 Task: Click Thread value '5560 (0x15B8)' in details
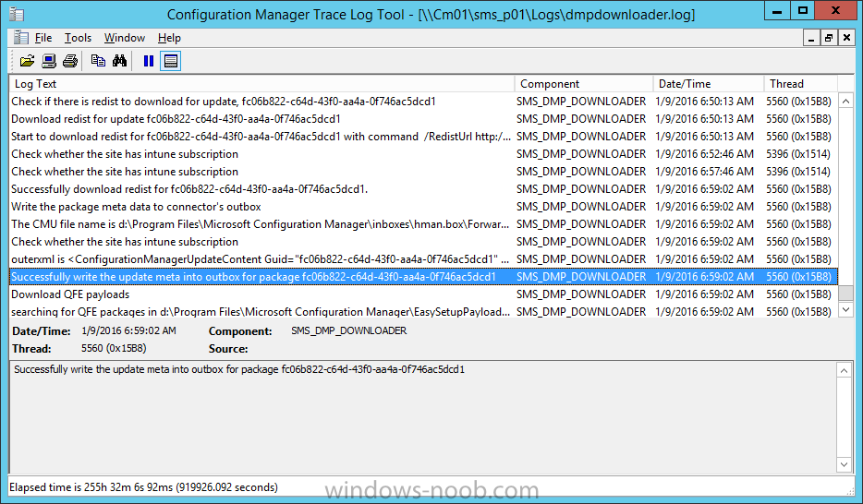[x=114, y=348]
